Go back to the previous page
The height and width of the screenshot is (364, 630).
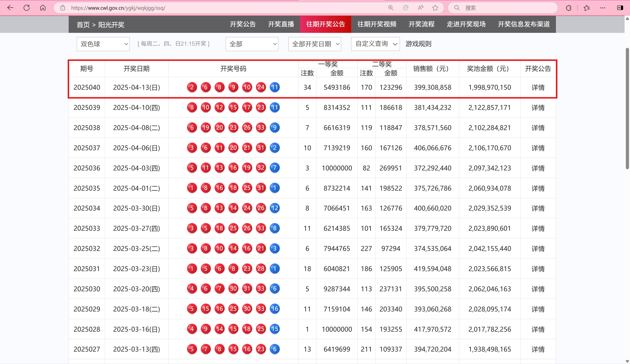click(x=10, y=8)
